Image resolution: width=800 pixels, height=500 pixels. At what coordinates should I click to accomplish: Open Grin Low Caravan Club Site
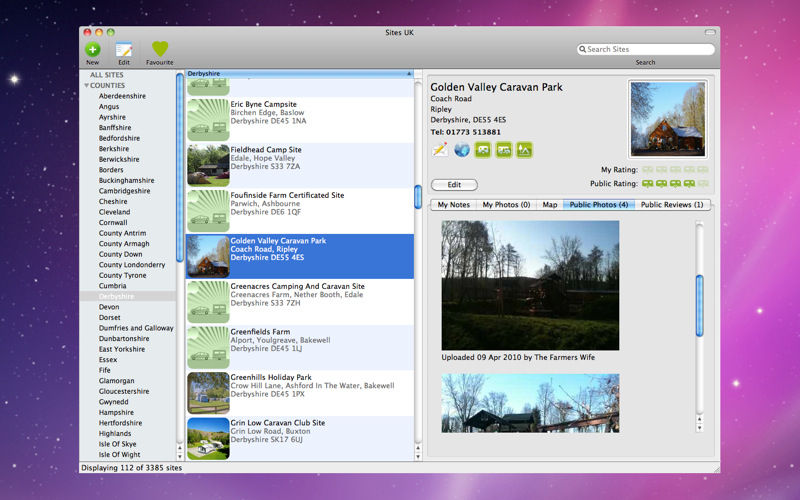click(300, 438)
